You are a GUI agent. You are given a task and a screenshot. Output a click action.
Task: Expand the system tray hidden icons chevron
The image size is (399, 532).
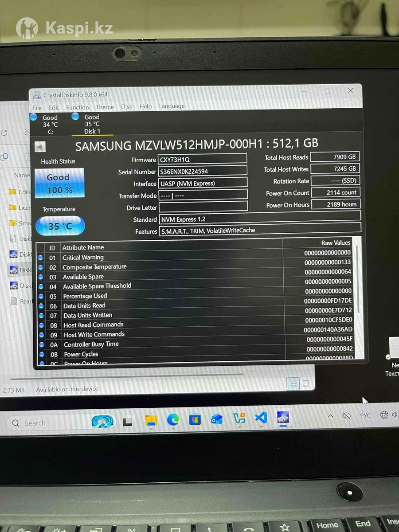point(330,416)
